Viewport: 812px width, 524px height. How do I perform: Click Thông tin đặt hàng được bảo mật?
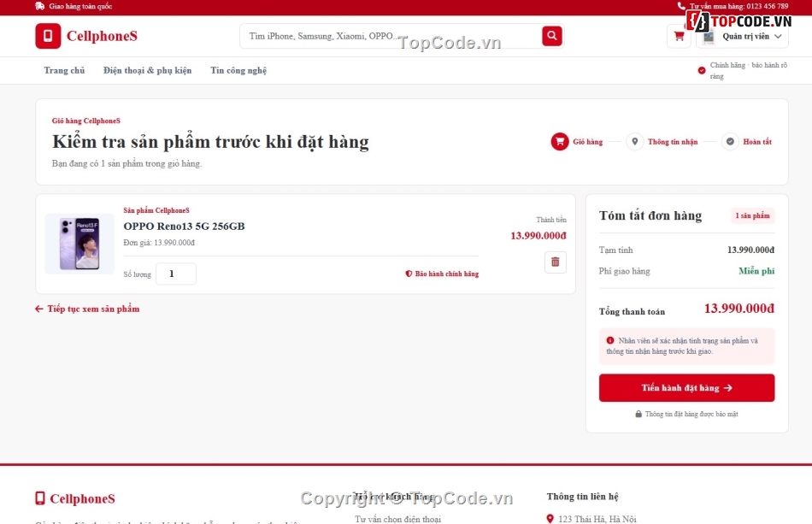691,414
